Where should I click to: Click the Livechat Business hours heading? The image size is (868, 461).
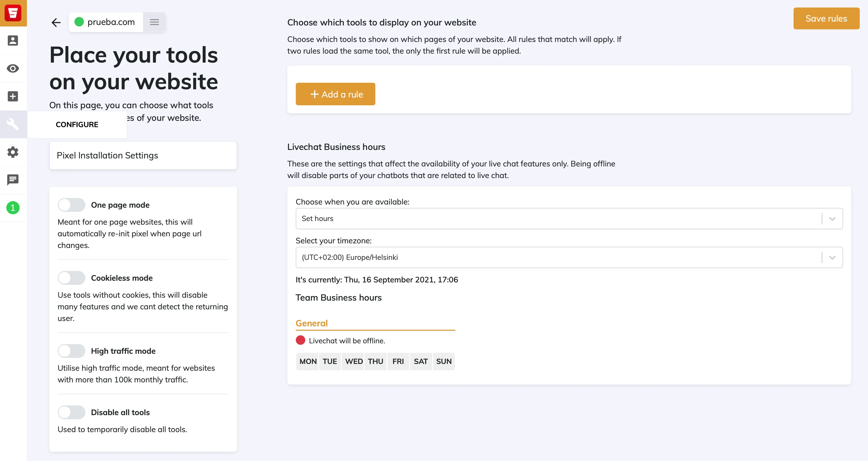click(336, 147)
